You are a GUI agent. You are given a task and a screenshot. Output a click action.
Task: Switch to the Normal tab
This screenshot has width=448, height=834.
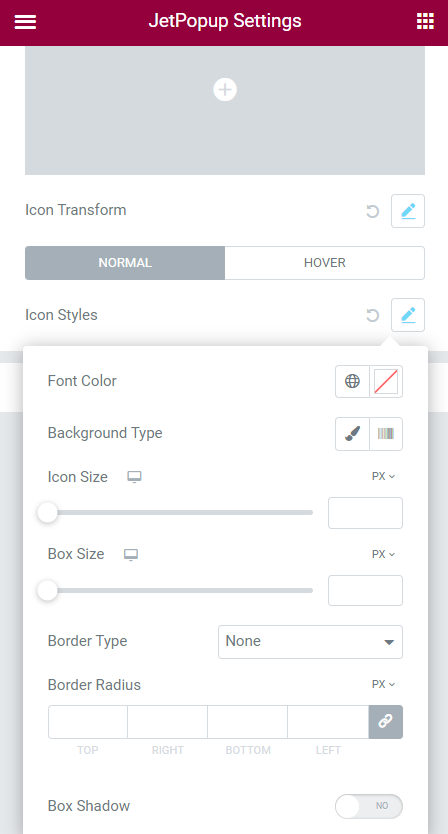click(x=125, y=263)
